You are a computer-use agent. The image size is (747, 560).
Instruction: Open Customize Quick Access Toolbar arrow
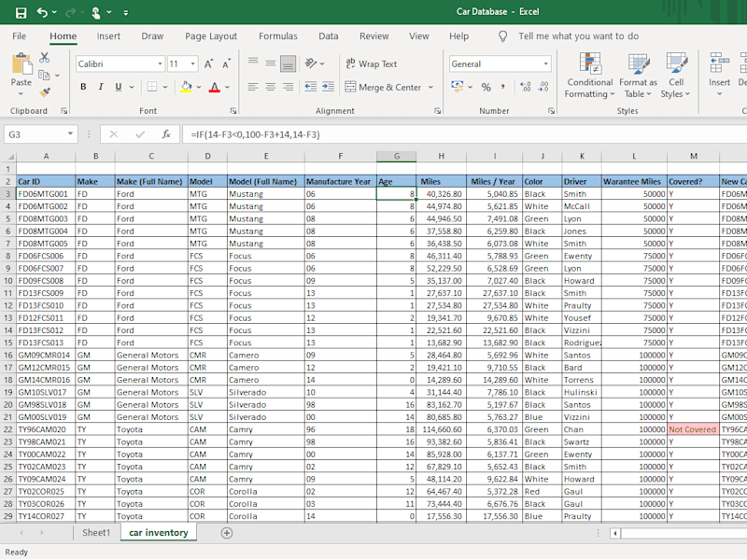pos(126,13)
